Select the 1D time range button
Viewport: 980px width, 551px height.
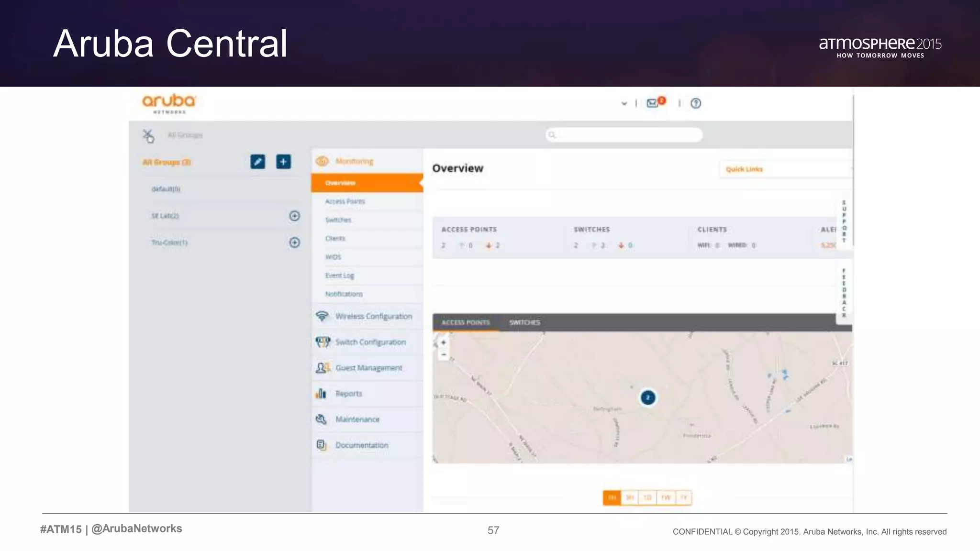click(647, 497)
